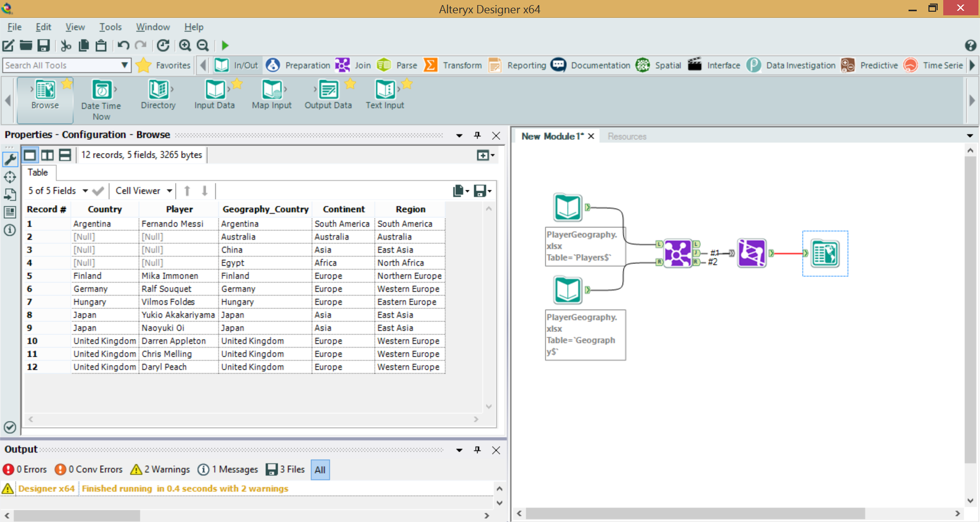Screen dimensions: 980x522
Task: Select the Input Data tool
Action: coord(214,94)
